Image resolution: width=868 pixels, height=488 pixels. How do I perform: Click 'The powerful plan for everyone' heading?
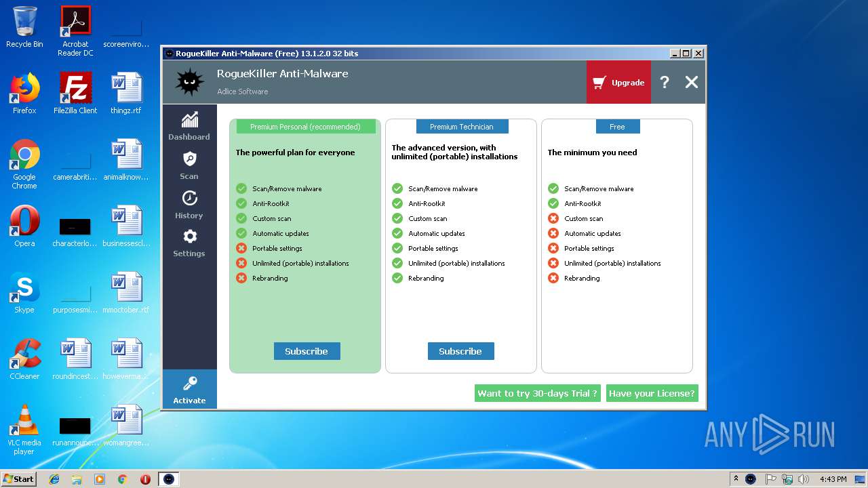click(295, 152)
